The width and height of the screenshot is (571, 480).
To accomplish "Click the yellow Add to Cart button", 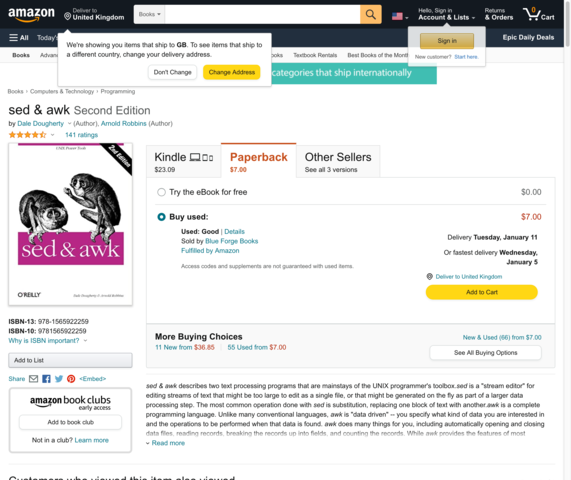I will coord(481,292).
